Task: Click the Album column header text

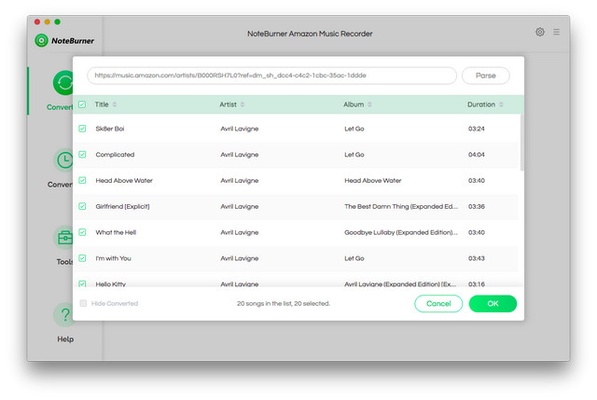Action: [x=353, y=104]
